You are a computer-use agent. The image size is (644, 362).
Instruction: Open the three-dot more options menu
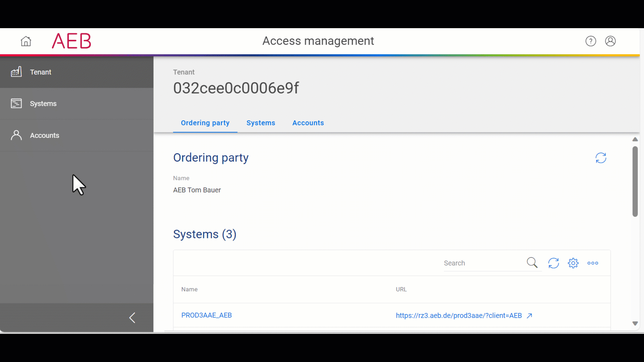593,263
